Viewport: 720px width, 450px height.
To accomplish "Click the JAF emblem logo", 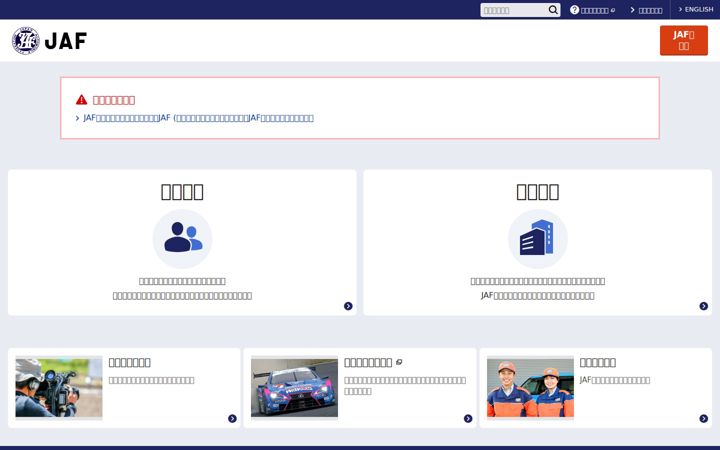I will click(x=26, y=40).
